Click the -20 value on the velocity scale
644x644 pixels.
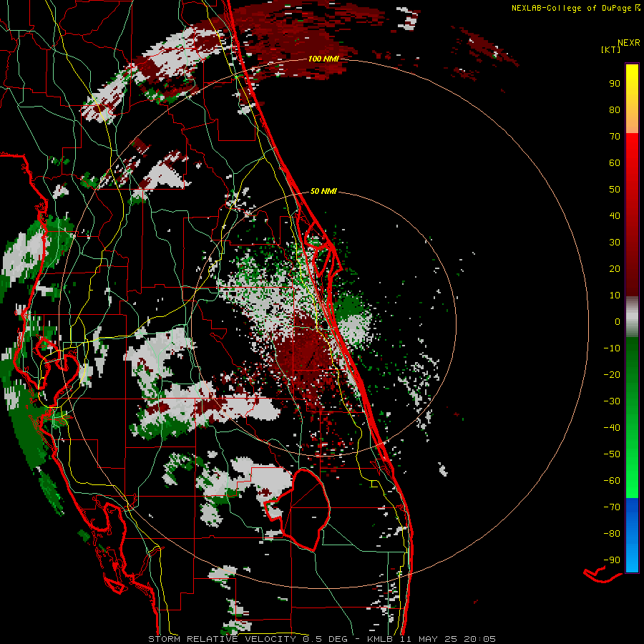(612, 374)
